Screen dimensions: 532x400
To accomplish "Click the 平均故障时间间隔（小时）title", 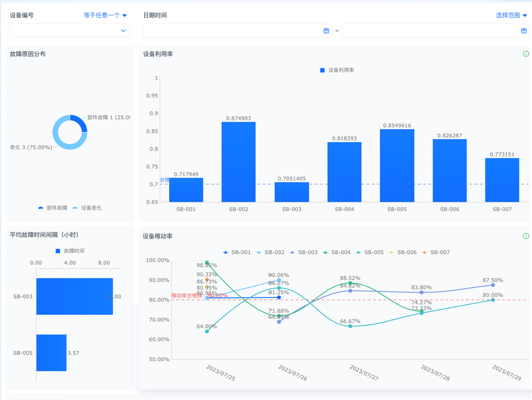I will click(x=44, y=234).
